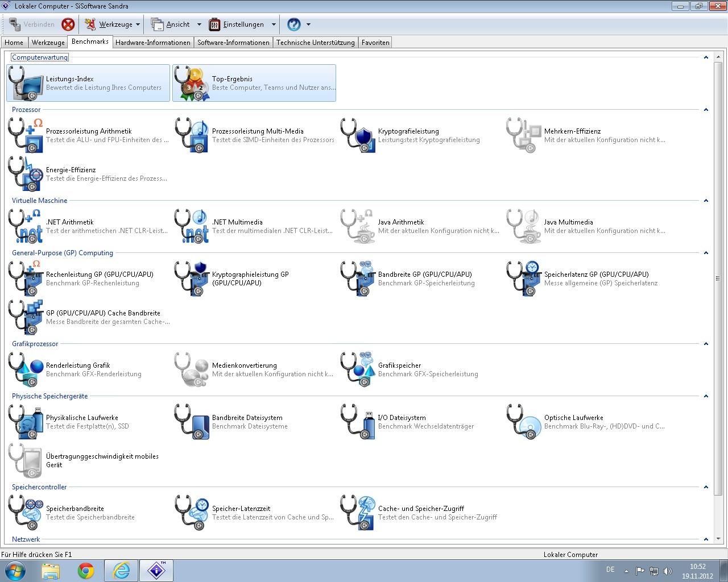Click the Einstellungen toolbar button
The image size is (728, 582).
tap(237, 24)
